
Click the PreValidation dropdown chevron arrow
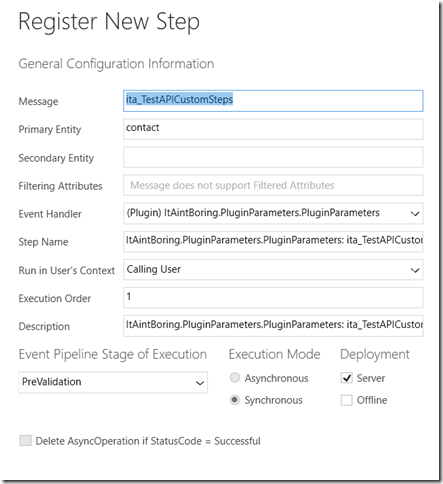pyautogui.click(x=200, y=383)
